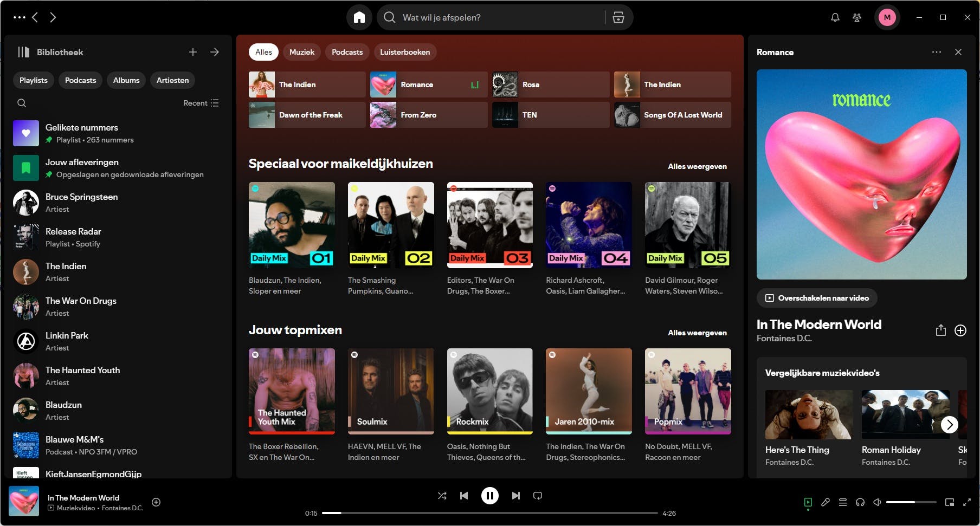Open Release Radar playlist
980x526 pixels.
(x=118, y=237)
